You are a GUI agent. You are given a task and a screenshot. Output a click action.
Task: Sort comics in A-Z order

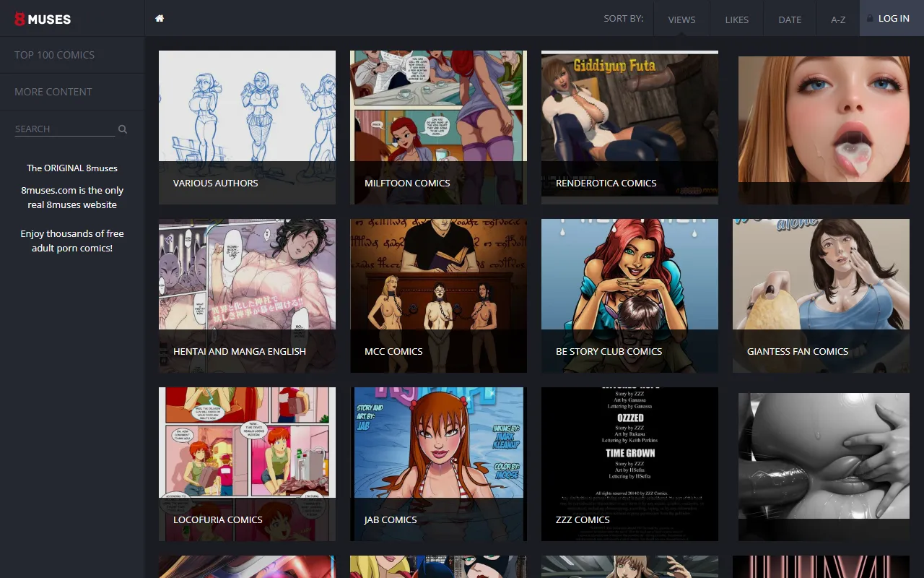[837, 20]
